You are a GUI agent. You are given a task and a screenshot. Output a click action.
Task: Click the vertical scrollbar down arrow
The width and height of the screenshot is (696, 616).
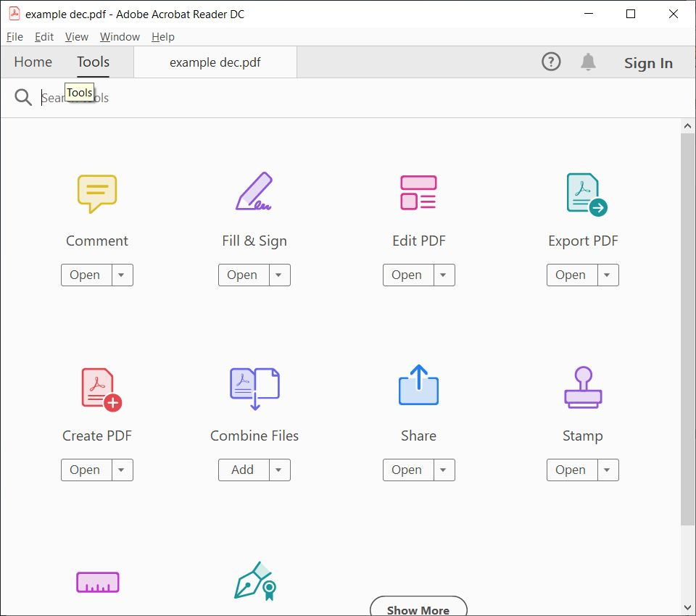pos(688,607)
